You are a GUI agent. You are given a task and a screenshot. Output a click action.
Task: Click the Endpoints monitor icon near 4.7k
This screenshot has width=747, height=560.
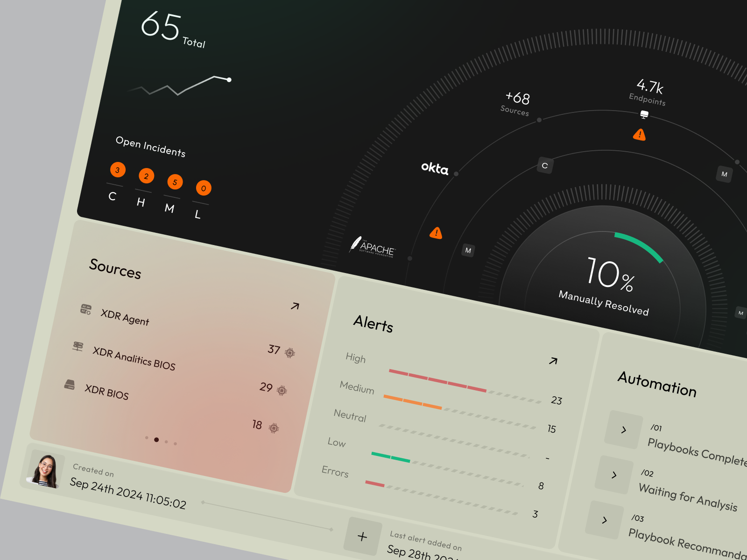coord(645,115)
